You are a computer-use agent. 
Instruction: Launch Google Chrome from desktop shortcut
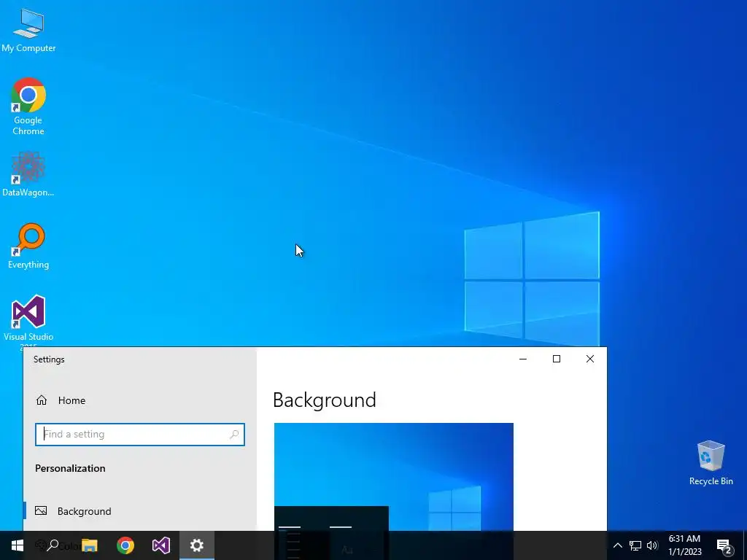pos(28,106)
